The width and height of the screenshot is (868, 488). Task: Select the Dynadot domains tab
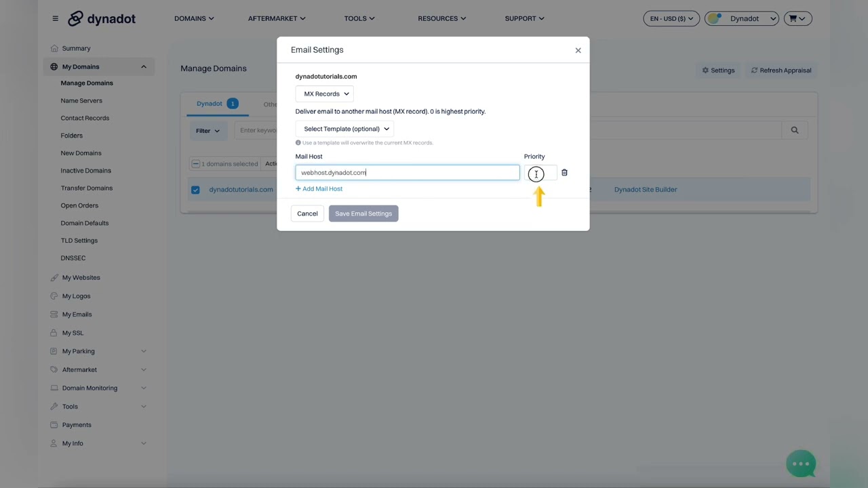click(217, 104)
